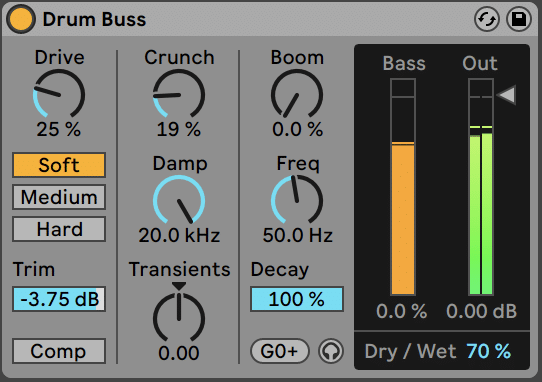This screenshot has width=542, height=382.
Task: Click the Decay 100 % field
Action: click(297, 299)
